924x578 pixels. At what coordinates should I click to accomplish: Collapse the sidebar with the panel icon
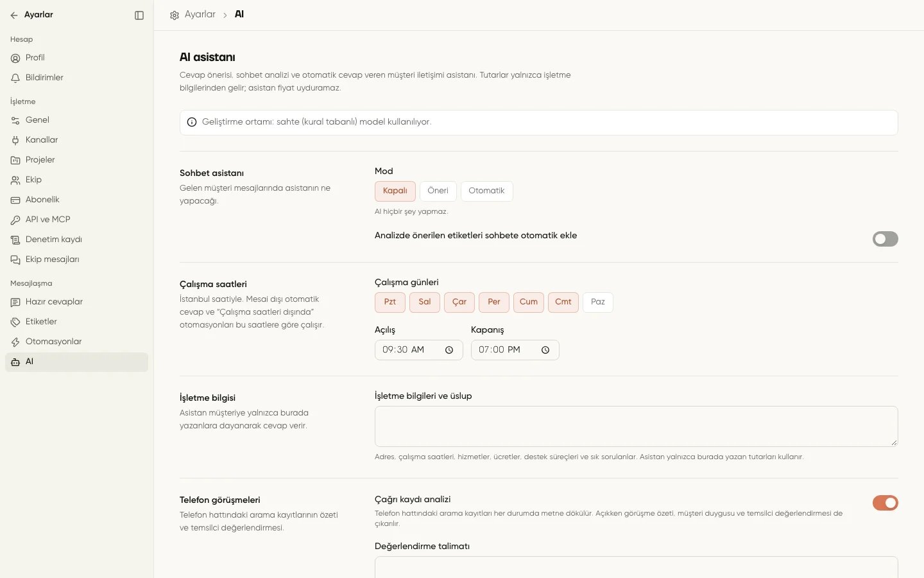click(x=139, y=15)
